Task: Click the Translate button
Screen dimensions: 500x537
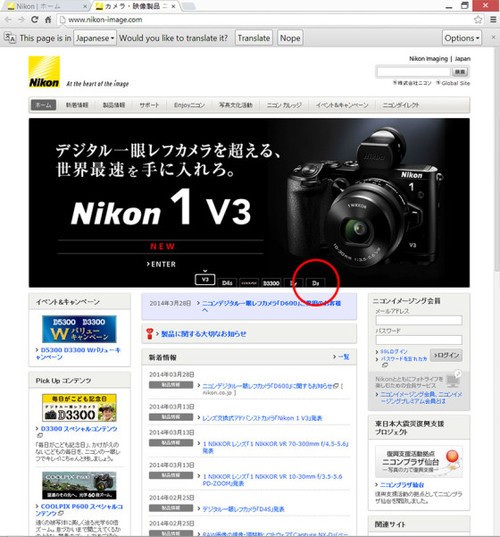Action: pos(254,38)
